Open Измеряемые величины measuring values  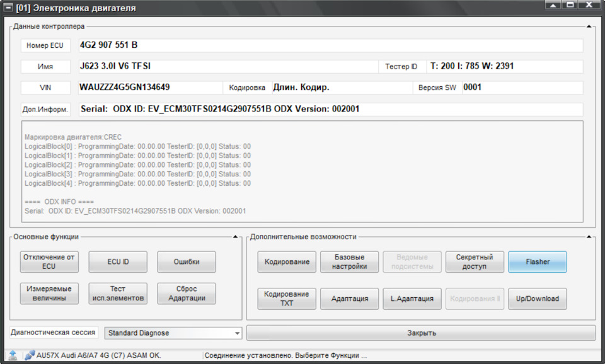pos(49,293)
